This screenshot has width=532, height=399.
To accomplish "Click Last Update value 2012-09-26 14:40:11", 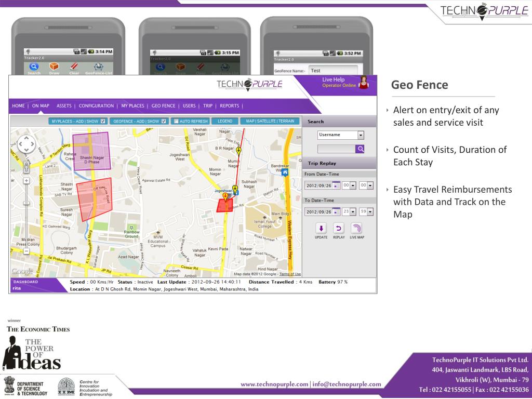I will pos(216,282).
